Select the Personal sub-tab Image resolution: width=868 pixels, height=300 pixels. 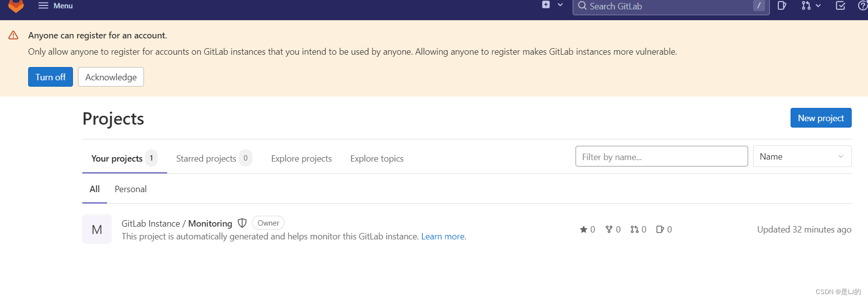click(131, 189)
